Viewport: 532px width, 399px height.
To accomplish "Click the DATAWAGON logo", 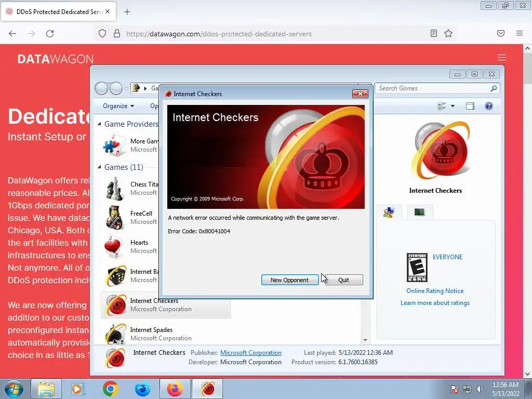I will (55, 59).
